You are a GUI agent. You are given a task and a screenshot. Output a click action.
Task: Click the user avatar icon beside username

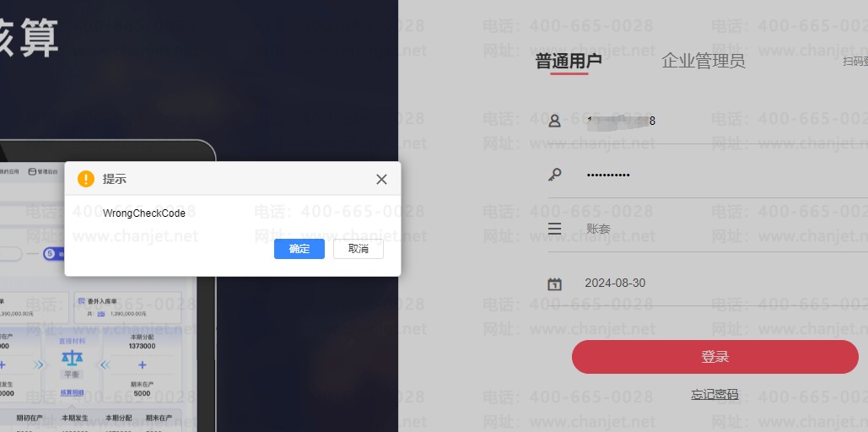click(x=554, y=121)
